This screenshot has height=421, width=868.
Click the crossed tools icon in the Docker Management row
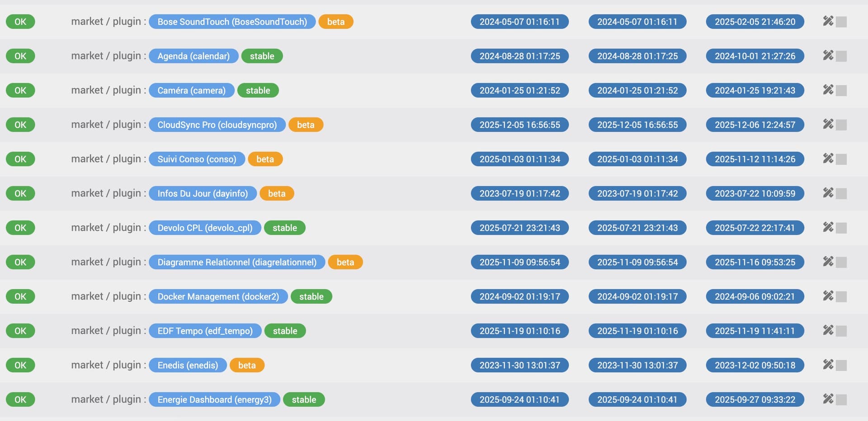(828, 296)
